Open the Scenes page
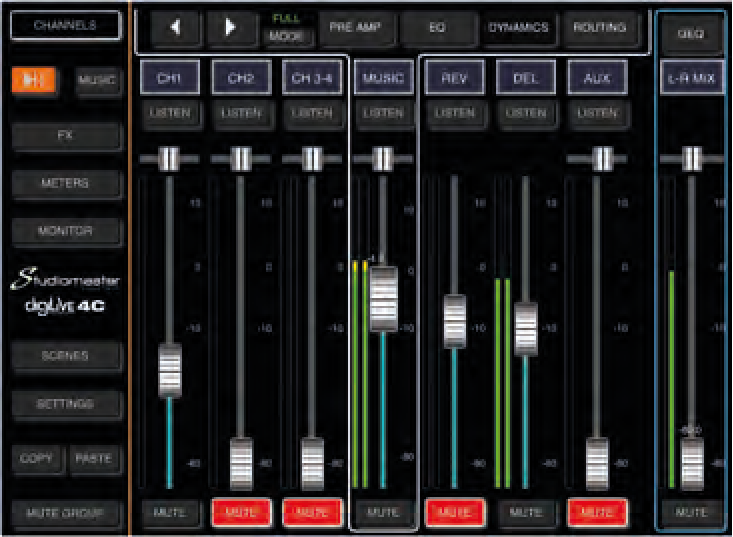 [65, 356]
